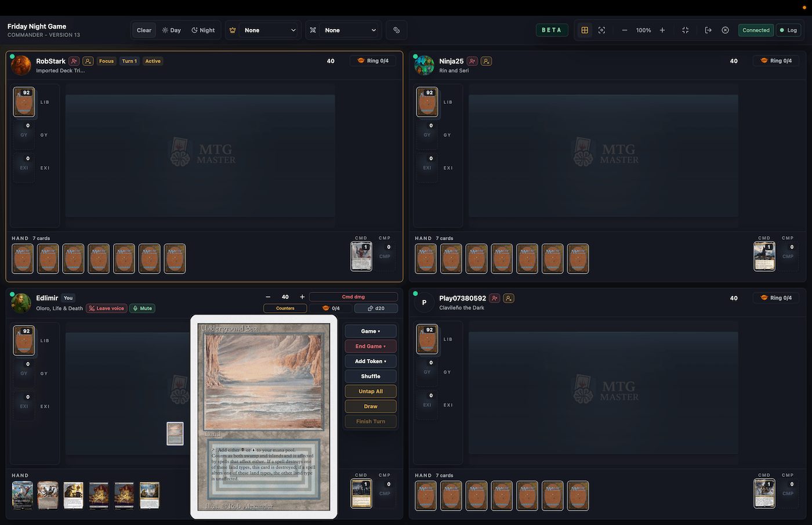The height and width of the screenshot is (525, 812).
Task: Increase Edlimir's life with plus
Action: tap(302, 297)
